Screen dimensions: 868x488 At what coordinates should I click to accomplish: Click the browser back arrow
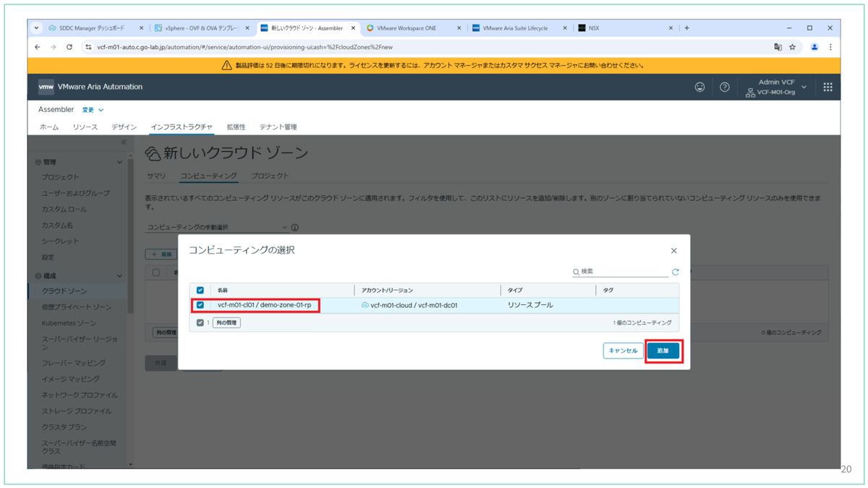[38, 46]
